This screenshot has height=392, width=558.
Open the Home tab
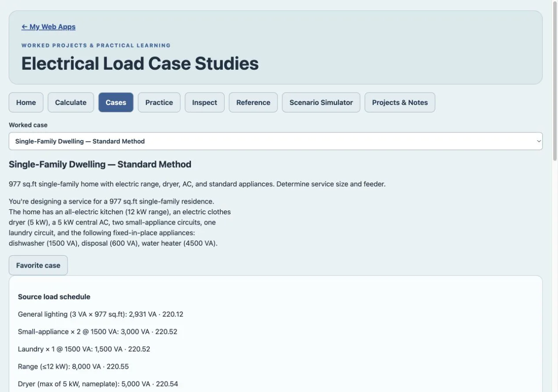click(26, 102)
